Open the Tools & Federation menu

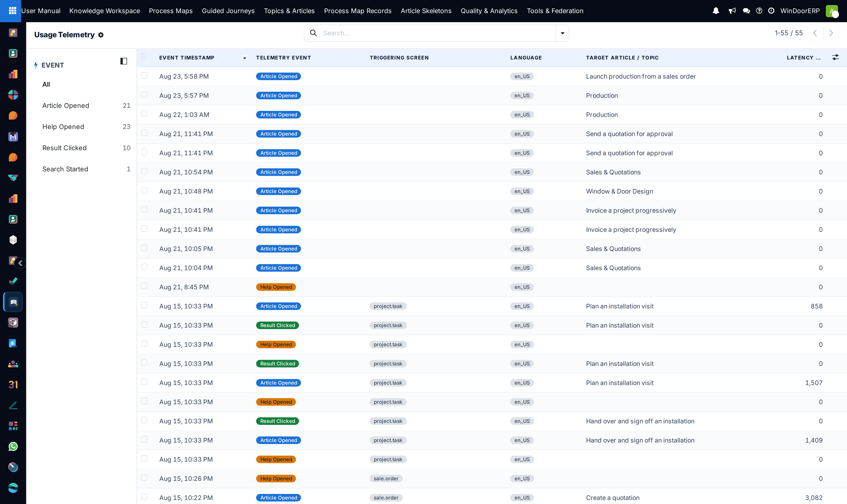[x=555, y=11]
